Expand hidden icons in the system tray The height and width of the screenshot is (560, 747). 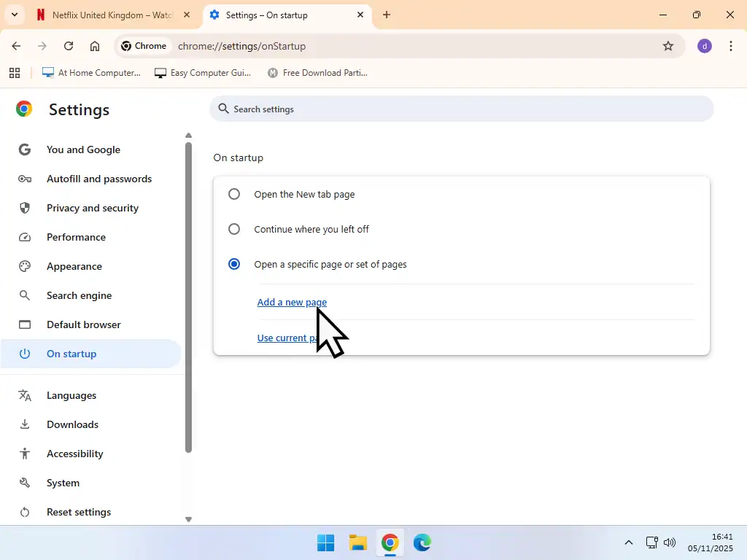pos(628,542)
